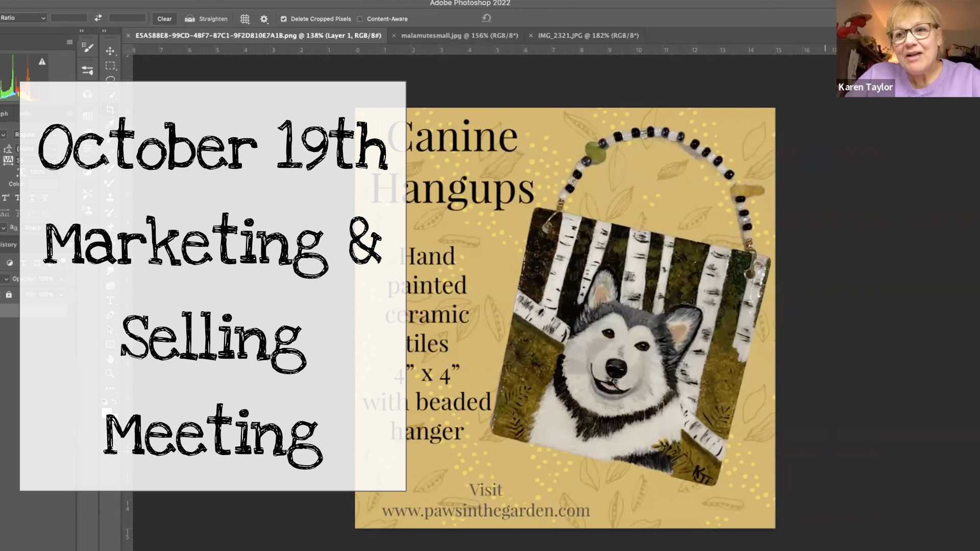This screenshot has height=551, width=980.
Task: Open the Brush Settings panel icon
Action: pyautogui.click(x=88, y=48)
